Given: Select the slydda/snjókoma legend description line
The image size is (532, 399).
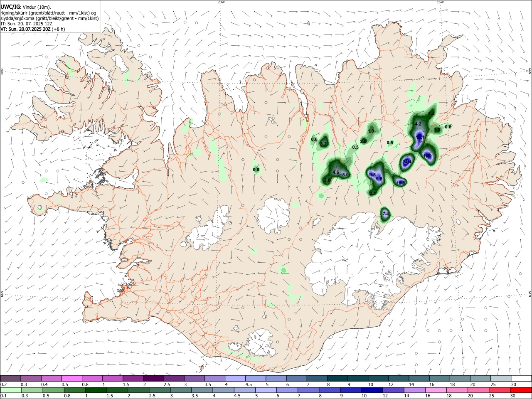Looking at the screenshot, I should tap(49, 18).
